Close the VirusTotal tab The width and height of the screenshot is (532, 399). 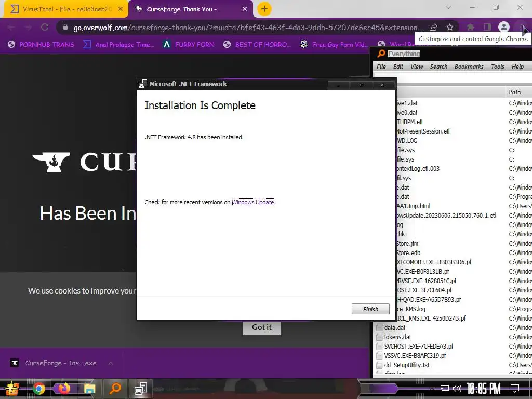pos(121,9)
